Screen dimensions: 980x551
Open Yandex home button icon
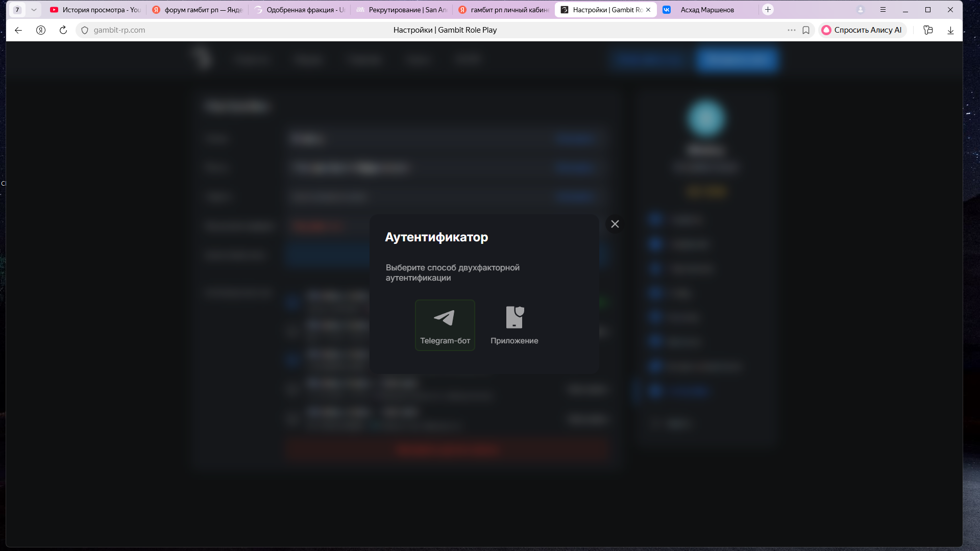coord(41,30)
